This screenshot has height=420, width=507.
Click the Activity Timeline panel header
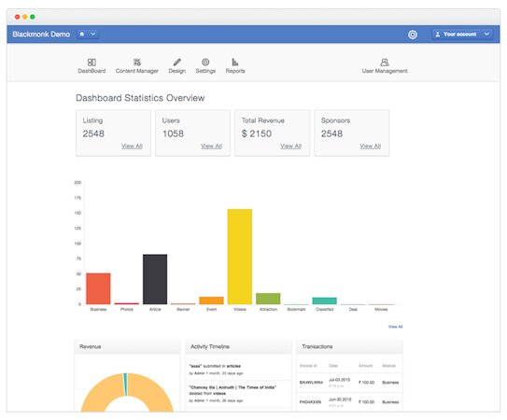[x=238, y=346]
